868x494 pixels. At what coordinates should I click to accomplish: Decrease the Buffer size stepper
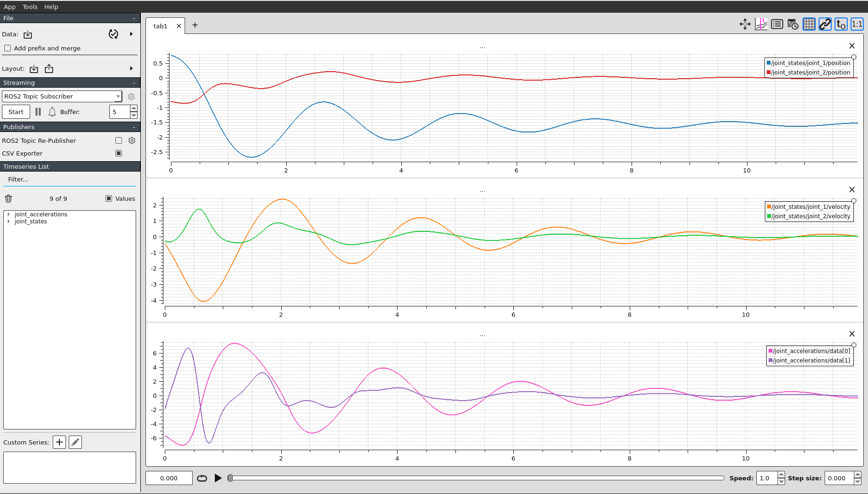click(x=134, y=115)
